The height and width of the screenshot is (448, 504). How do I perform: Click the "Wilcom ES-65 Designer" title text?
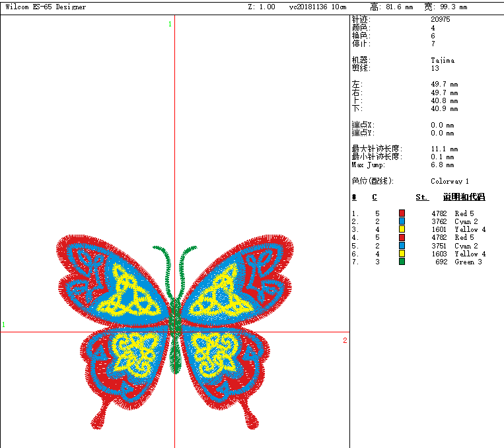[46, 7]
